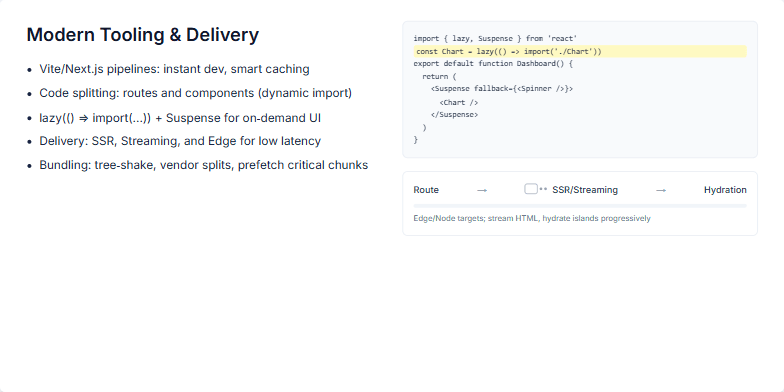
Task: Click the 'Delivery: SSR, Streaming, and Edge' bullet
Action: click(180, 141)
